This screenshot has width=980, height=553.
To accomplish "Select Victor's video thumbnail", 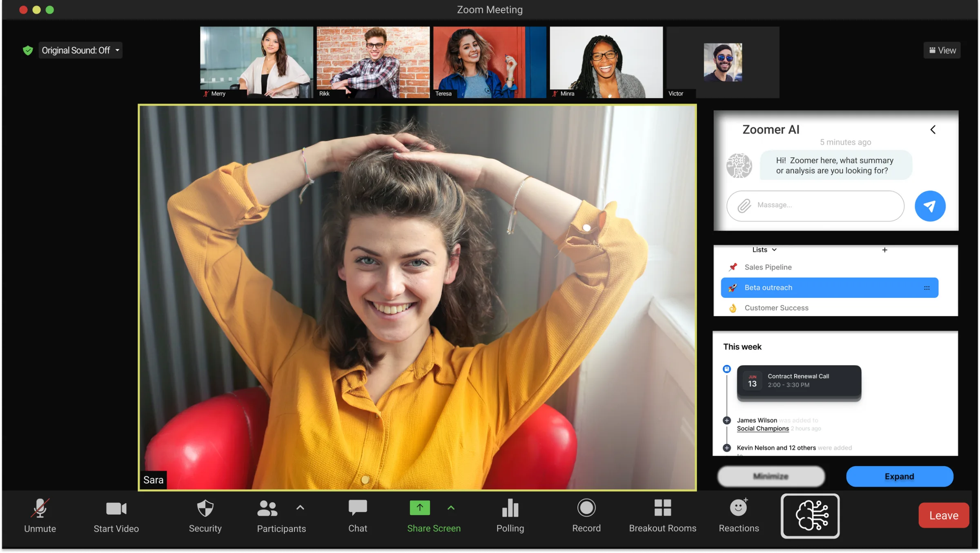I will (723, 62).
